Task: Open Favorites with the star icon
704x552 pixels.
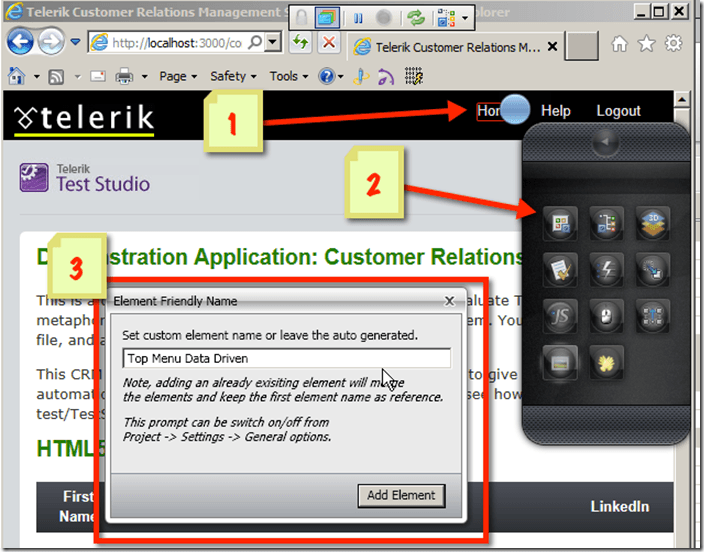Action: 646,44
